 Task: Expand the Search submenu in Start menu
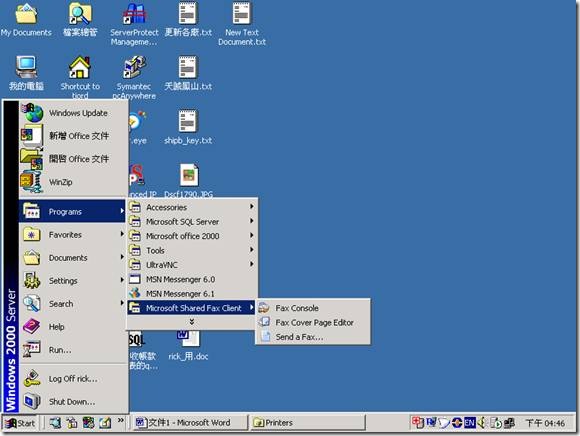coord(72,303)
